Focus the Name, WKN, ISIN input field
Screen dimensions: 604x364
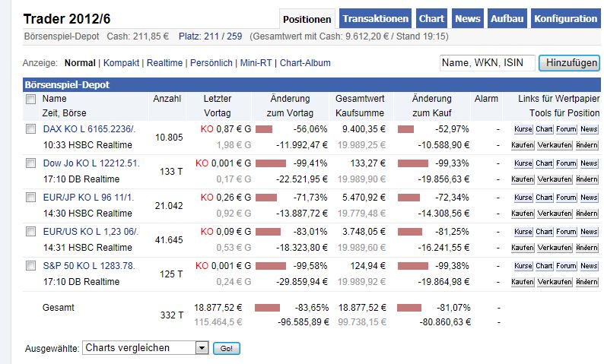click(487, 63)
